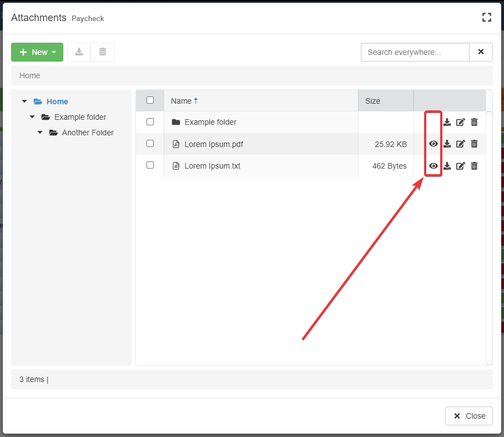
Task: Collapse the Example folder tree arrow
Action: click(x=32, y=117)
